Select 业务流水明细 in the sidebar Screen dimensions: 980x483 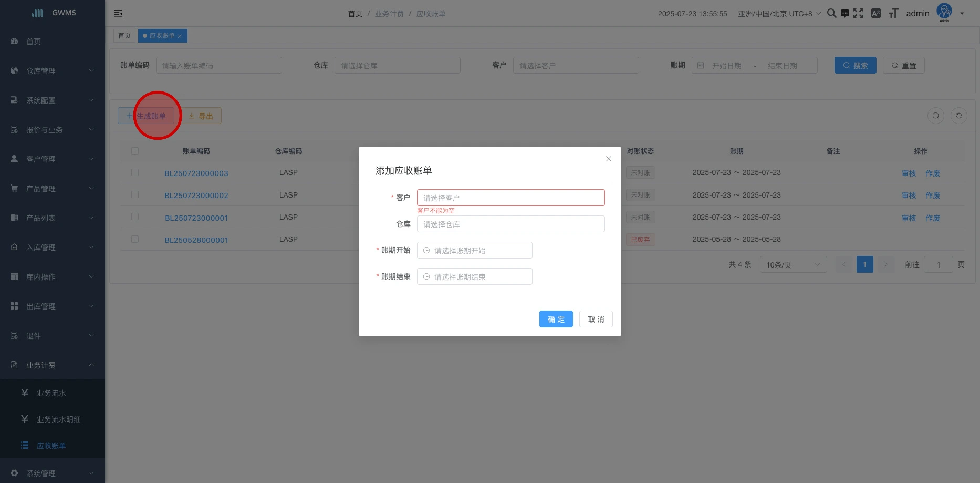click(x=58, y=419)
